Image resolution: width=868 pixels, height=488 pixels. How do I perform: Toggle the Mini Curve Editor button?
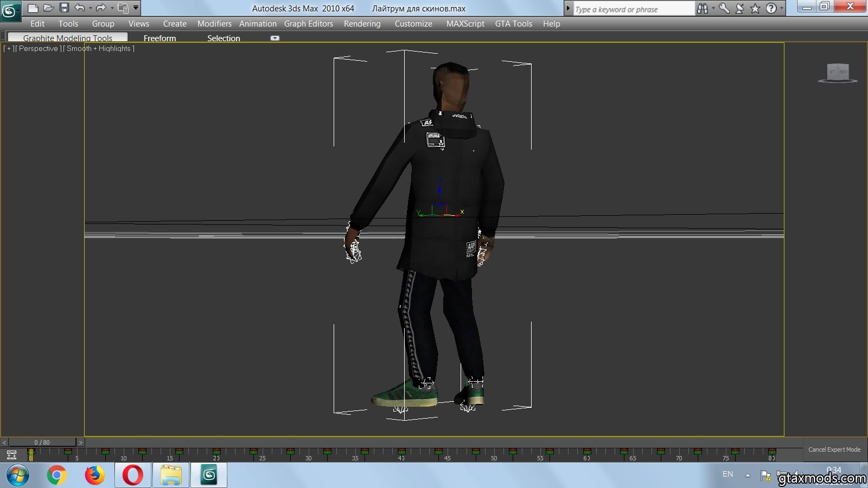tap(11, 454)
